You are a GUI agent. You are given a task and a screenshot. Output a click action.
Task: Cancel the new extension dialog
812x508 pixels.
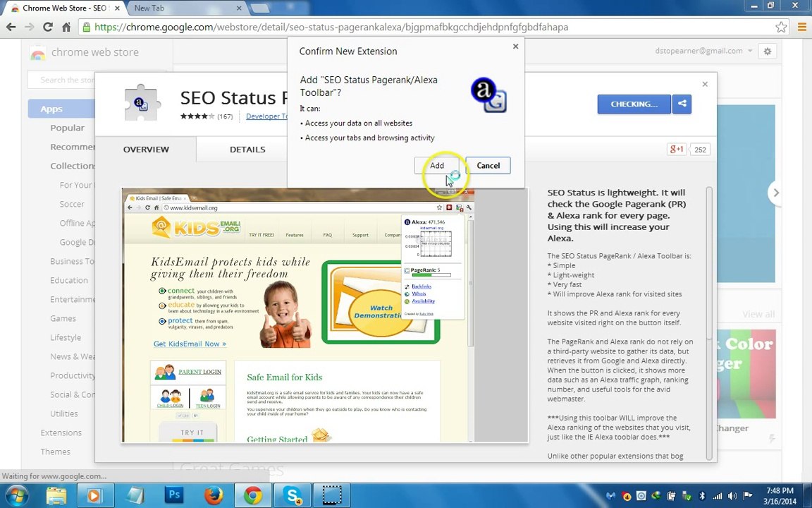click(x=488, y=165)
